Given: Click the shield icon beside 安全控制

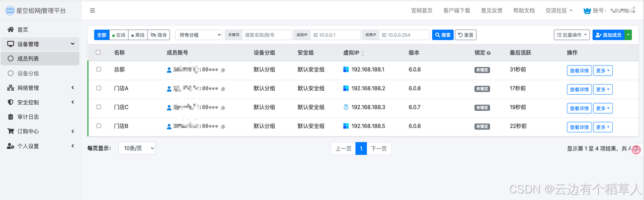Looking at the screenshot, I should (x=11, y=102).
